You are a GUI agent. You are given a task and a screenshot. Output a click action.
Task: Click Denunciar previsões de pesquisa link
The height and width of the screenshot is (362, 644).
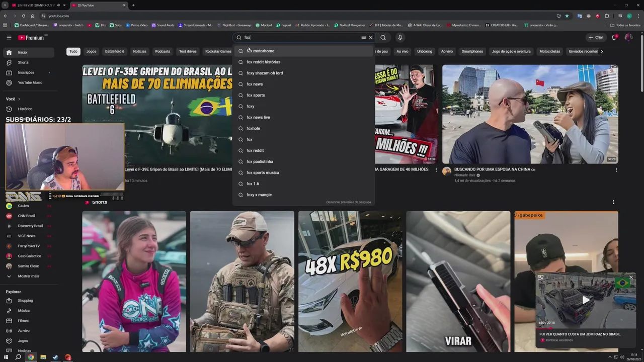click(x=349, y=202)
